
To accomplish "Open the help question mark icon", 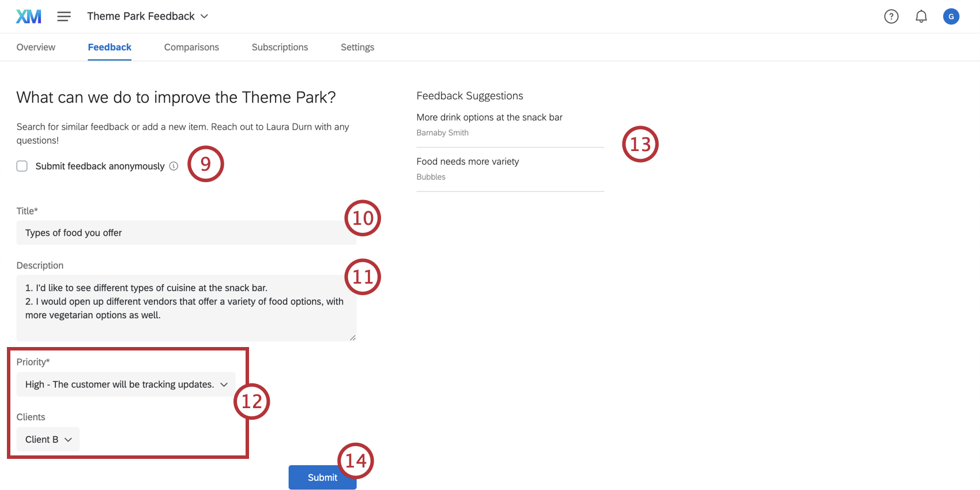I will 891,16.
